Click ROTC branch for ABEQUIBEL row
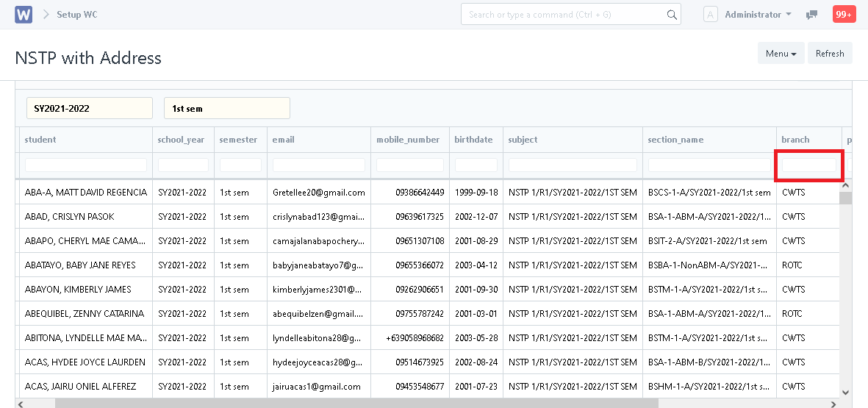The image size is (868, 408). coord(808,313)
